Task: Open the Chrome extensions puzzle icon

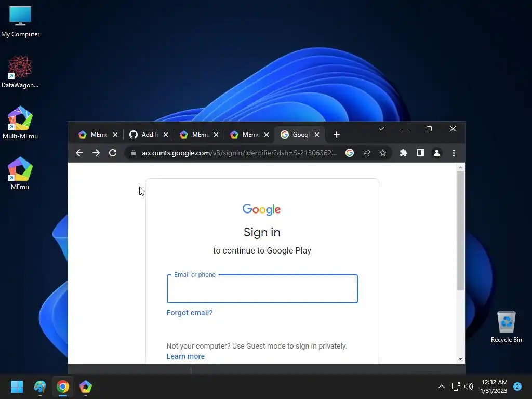Action: (403, 153)
